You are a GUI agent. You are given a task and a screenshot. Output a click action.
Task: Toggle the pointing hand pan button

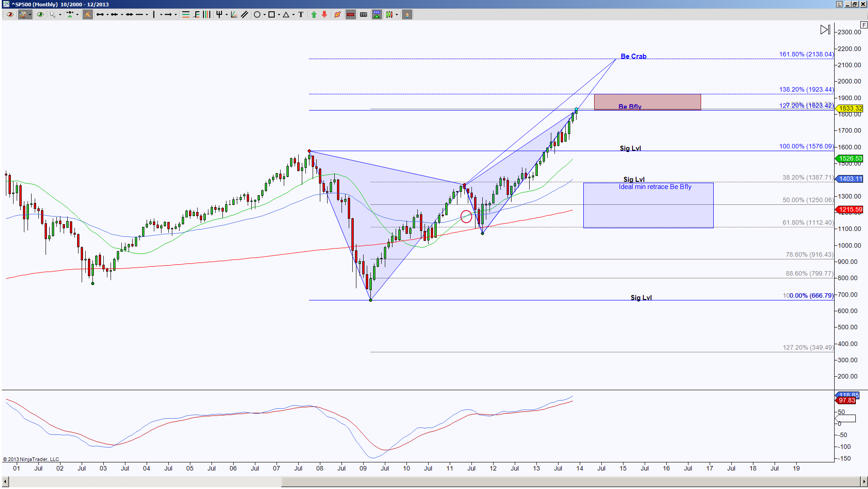point(407,14)
